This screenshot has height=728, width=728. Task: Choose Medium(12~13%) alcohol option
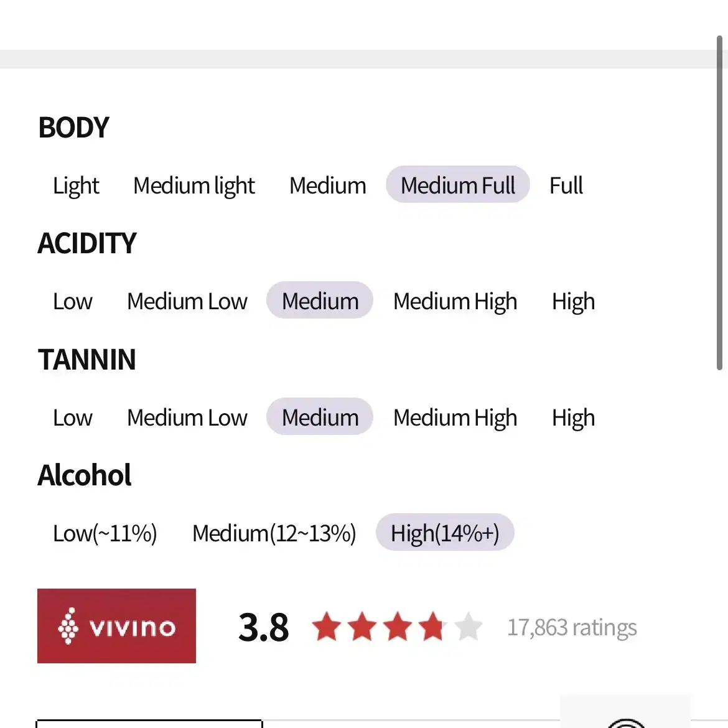pyautogui.click(x=274, y=533)
